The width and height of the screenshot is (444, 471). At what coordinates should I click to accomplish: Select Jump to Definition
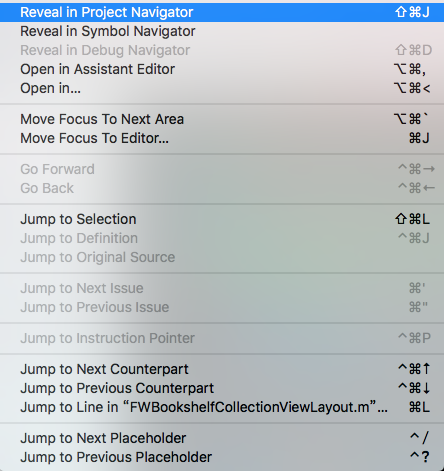(x=222, y=238)
